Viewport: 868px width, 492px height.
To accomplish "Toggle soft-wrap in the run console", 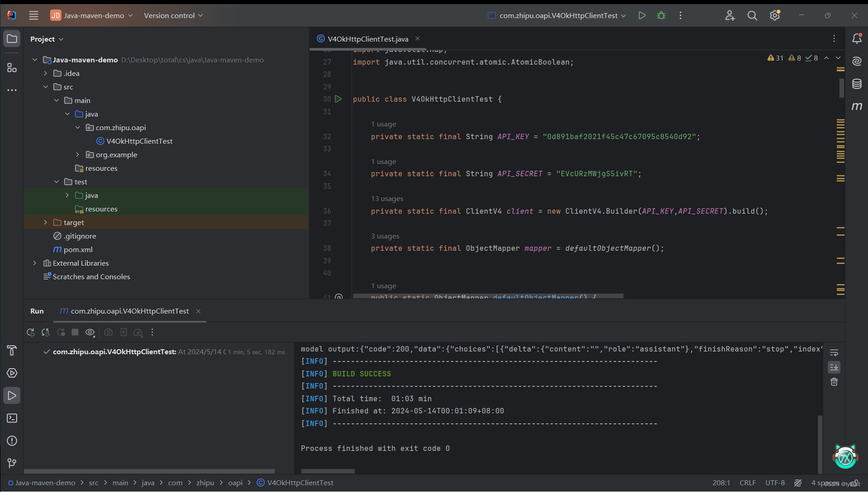I will click(834, 352).
